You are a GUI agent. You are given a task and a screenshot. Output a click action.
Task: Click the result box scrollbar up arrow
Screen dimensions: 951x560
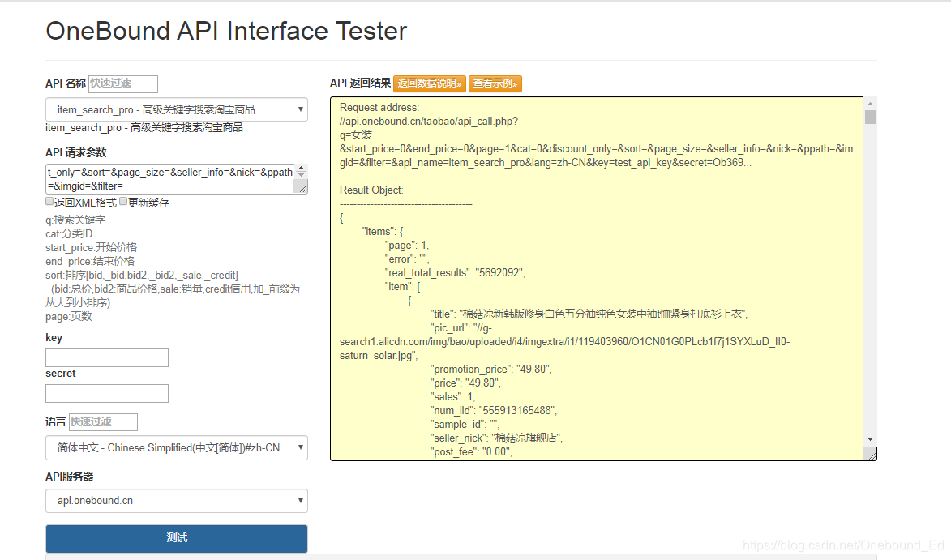click(871, 104)
